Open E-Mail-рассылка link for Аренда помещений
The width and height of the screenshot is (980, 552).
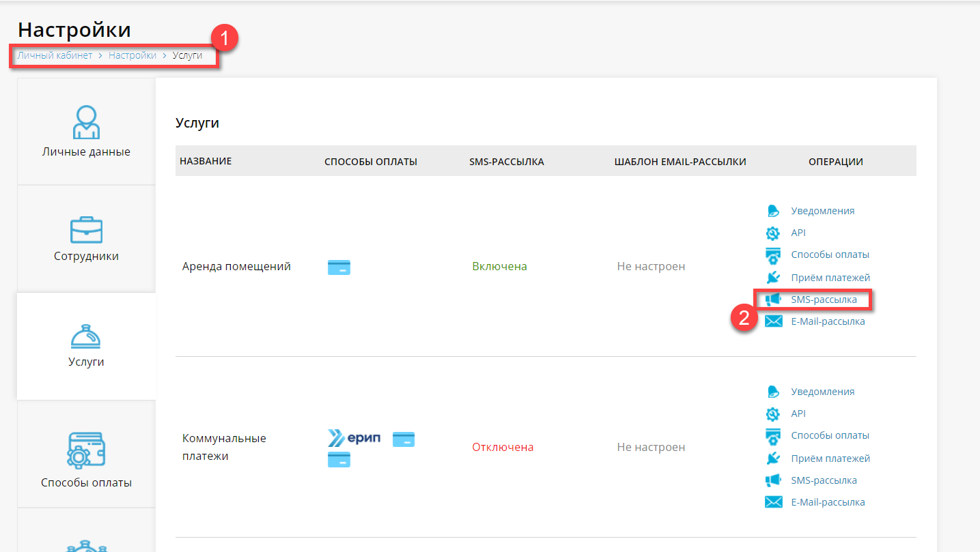click(828, 321)
